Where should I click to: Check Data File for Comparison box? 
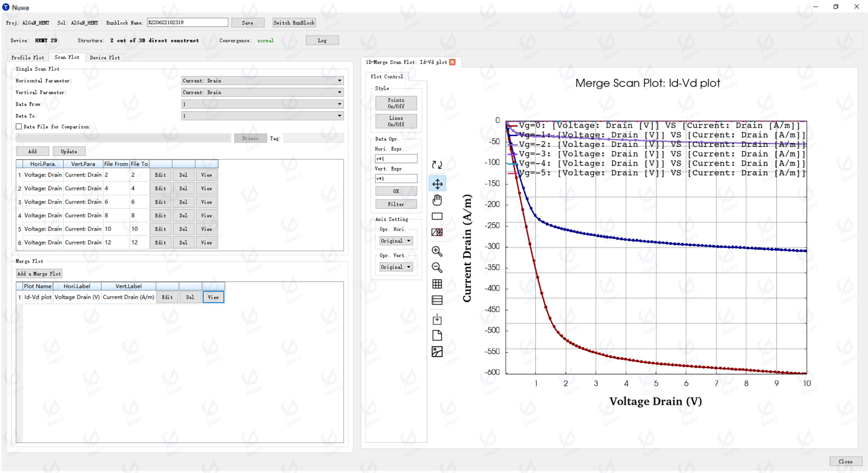pos(19,126)
